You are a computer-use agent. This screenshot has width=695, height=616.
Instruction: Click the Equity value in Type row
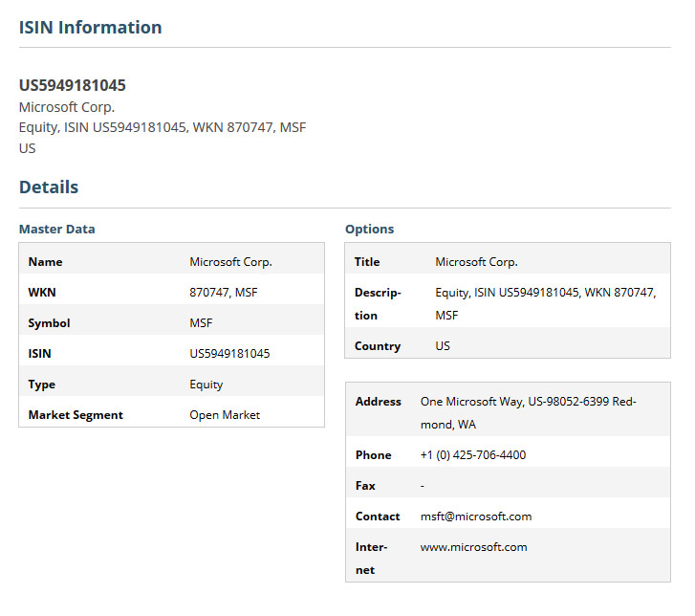point(206,385)
